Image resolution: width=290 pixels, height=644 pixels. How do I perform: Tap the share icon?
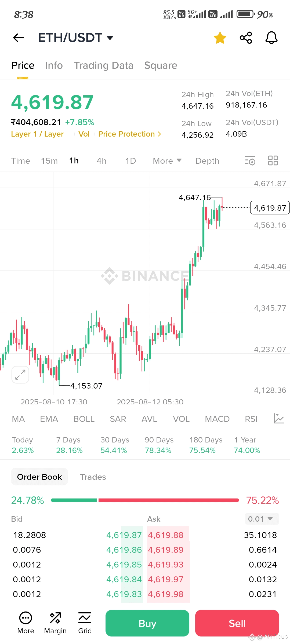click(x=246, y=38)
